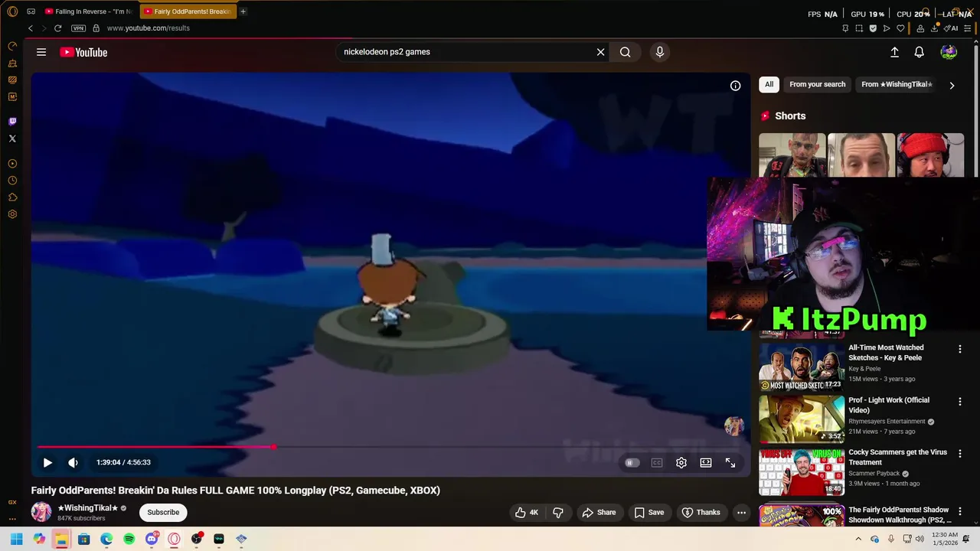Share the video

pos(599,512)
